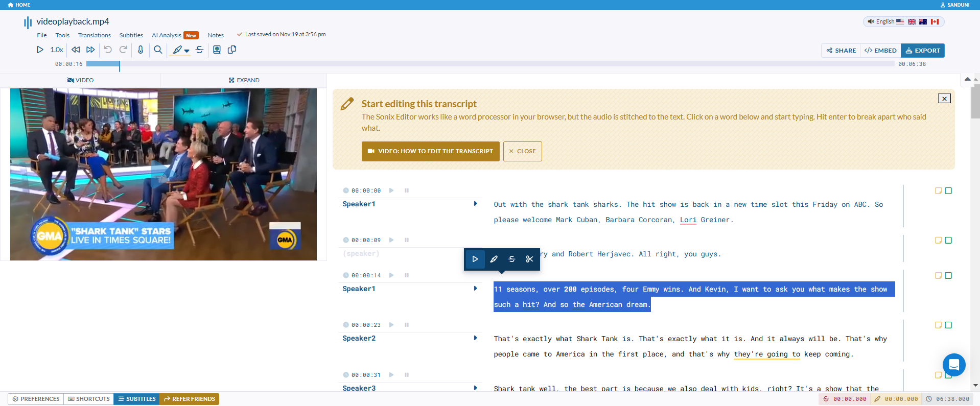Switch to the VIDEO tab

[80, 80]
